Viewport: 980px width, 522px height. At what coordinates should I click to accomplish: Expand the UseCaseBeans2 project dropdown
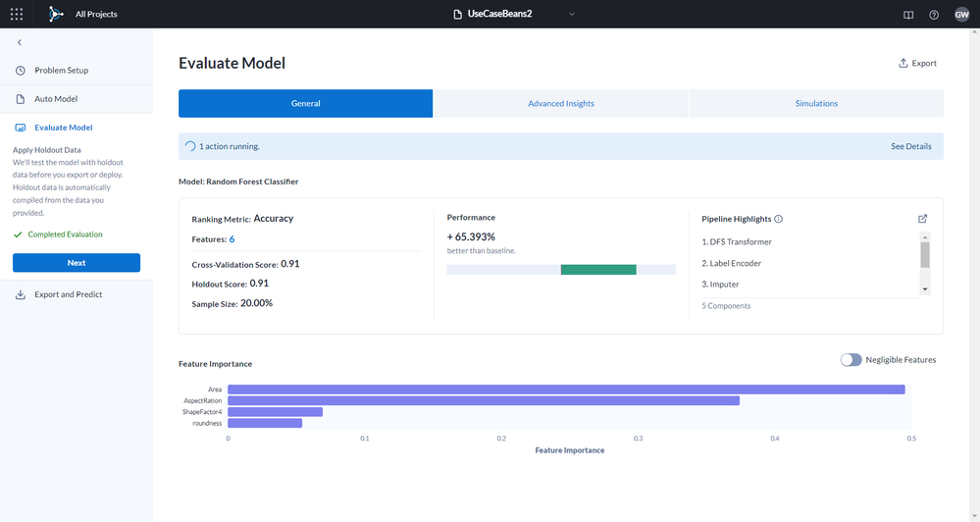(572, 15)
